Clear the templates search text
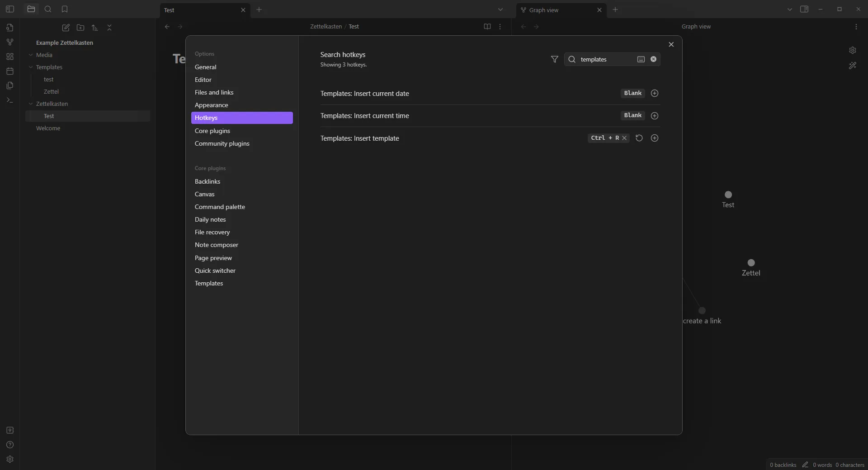Viewport: 868px width, 470px height. coord(653,59)
